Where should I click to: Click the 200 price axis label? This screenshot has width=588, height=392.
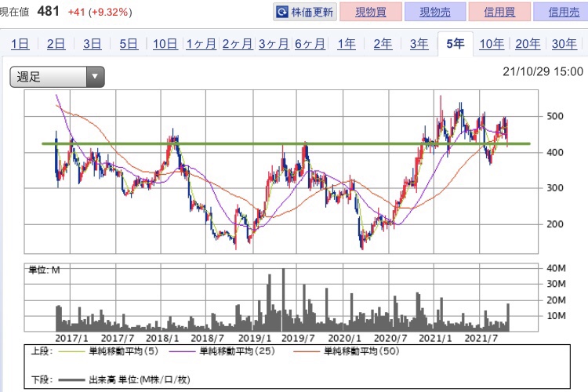tap(555, 224)
